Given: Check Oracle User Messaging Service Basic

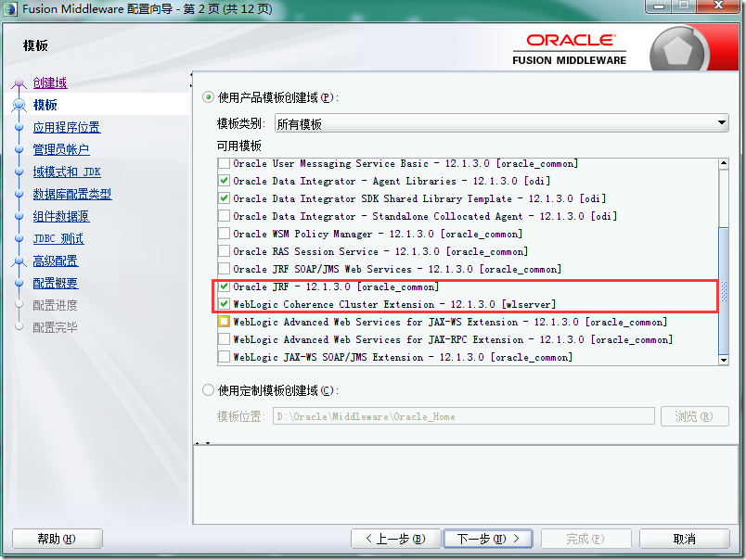Looking at the screenshot, I should click(x=225, y=163).
